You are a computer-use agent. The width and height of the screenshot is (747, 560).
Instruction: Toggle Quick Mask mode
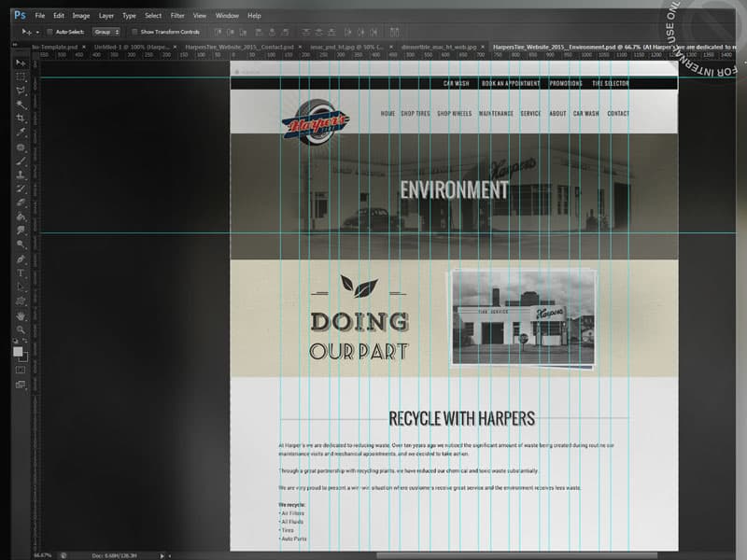21,370
